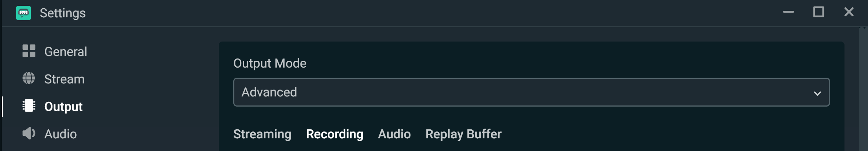Viewport: 868px width, 151px height.
Task: Select the Recording tab
Action: (x=335, y=134)
